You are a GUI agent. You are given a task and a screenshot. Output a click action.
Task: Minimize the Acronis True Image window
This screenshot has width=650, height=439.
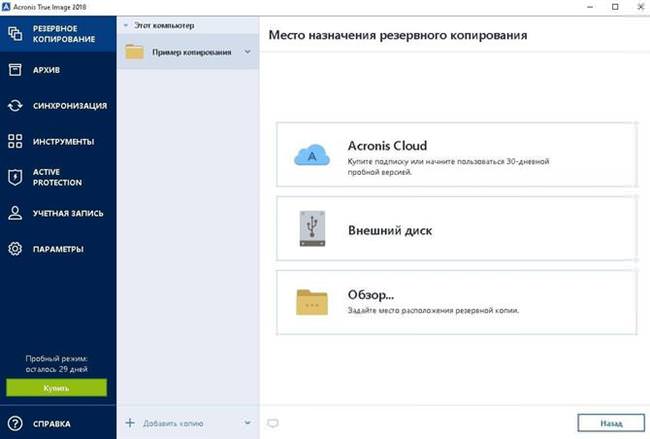[x=590, y=7]
